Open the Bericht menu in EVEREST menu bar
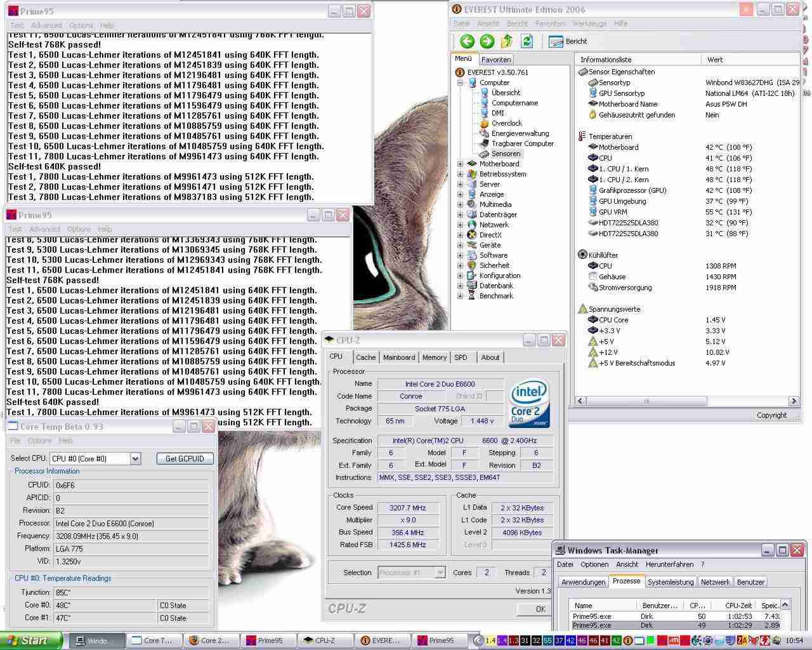 point(517,23)
